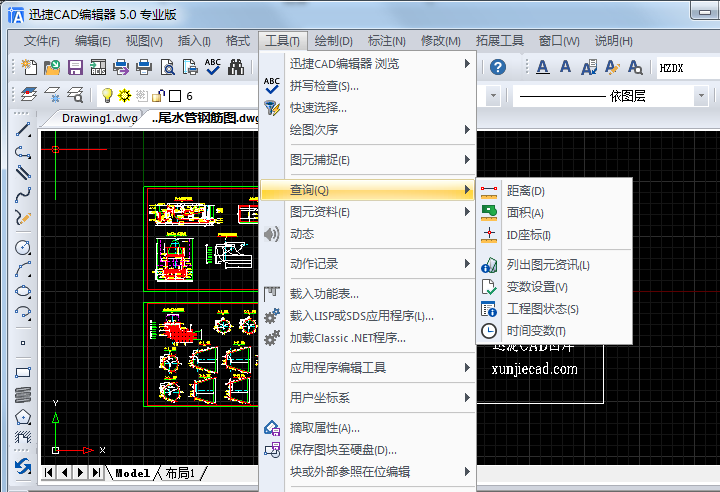
Task: Open the HZDX text style combo box
Action: point(688,68)
